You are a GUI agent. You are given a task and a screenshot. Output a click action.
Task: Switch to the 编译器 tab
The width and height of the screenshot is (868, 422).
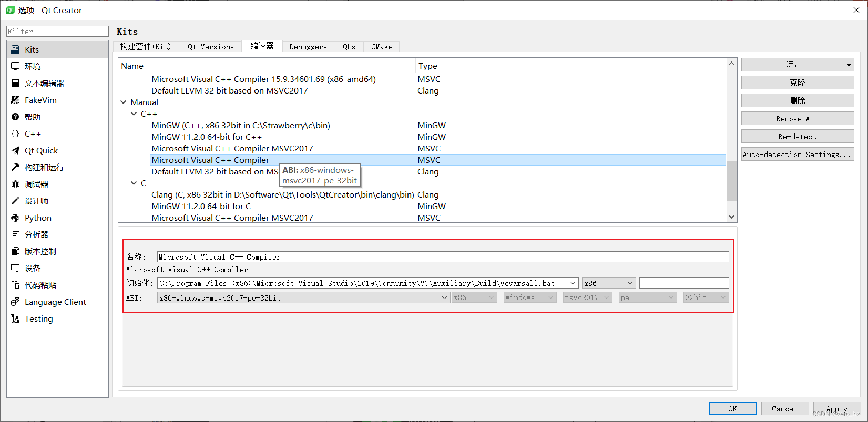point(262,46)
